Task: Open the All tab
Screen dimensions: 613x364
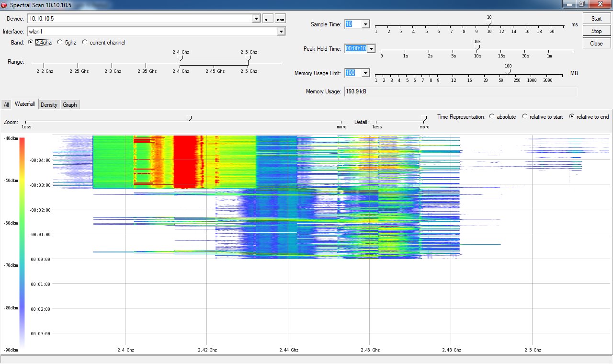Action: point(6,104)
